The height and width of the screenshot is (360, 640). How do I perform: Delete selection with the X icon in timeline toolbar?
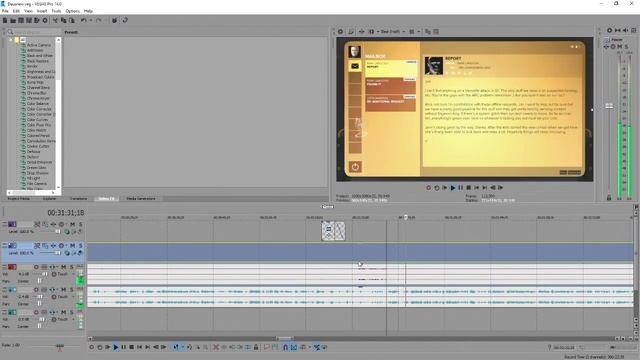(216, 347)
